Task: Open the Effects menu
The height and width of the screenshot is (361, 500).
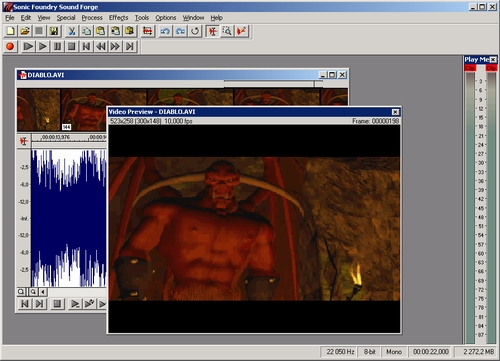Action: click(x=118, y=18)
